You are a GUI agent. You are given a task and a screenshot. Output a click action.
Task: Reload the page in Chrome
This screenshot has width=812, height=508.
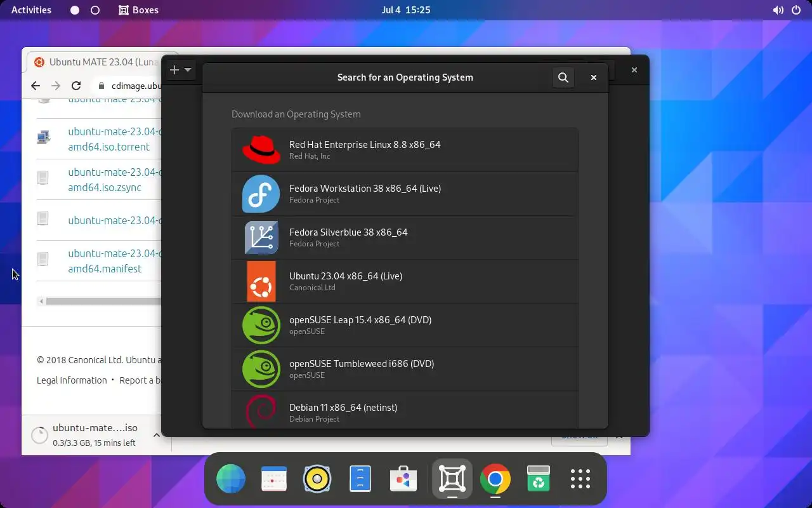[x=76, y=86]
